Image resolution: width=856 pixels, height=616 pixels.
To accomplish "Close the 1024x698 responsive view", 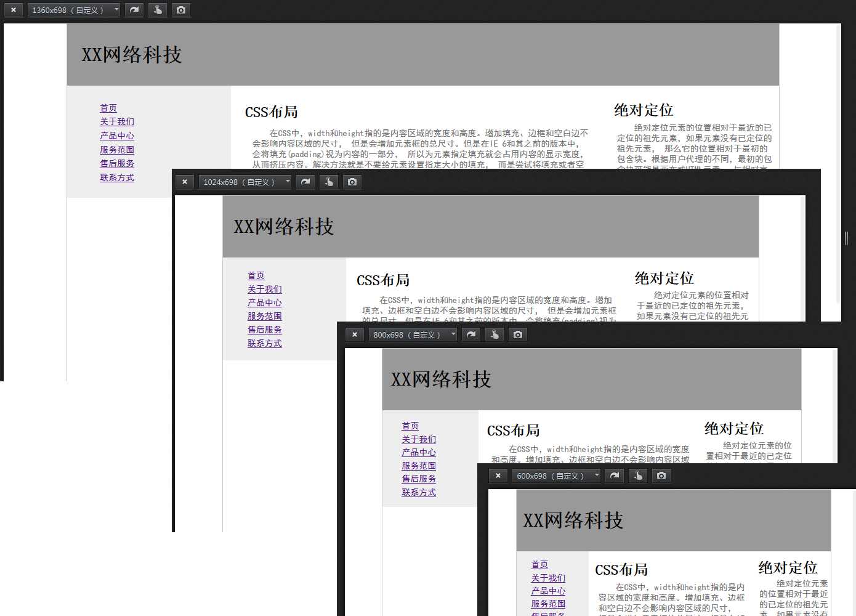I will [184, 182].
